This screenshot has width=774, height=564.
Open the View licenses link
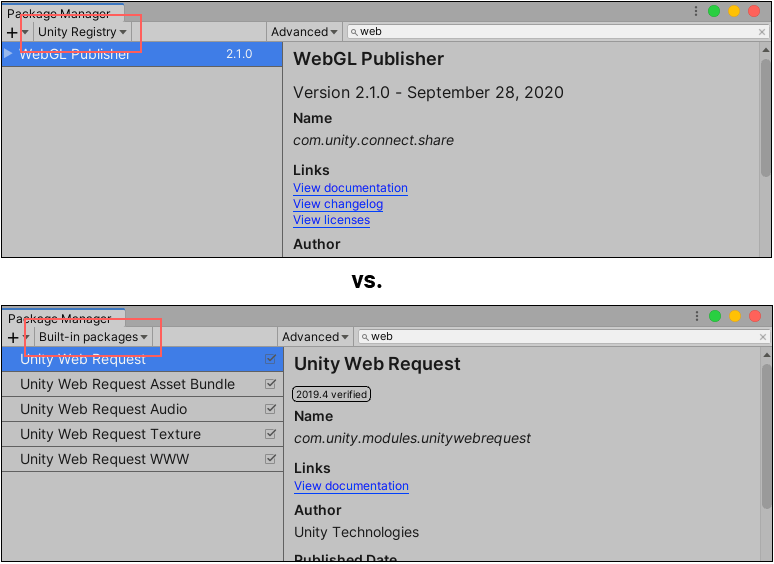(331, 220)
